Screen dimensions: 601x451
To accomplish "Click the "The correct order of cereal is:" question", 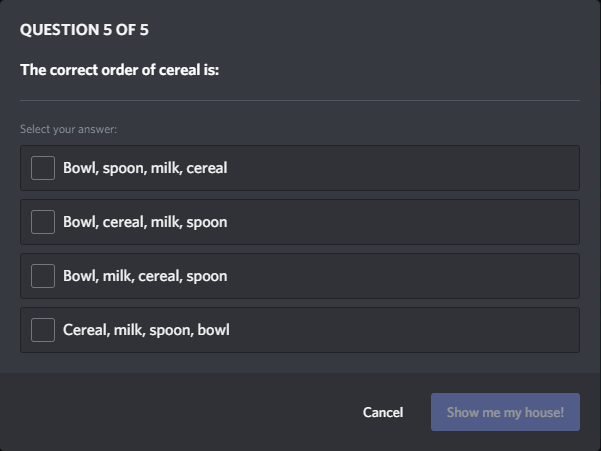I will click(119, 70).
